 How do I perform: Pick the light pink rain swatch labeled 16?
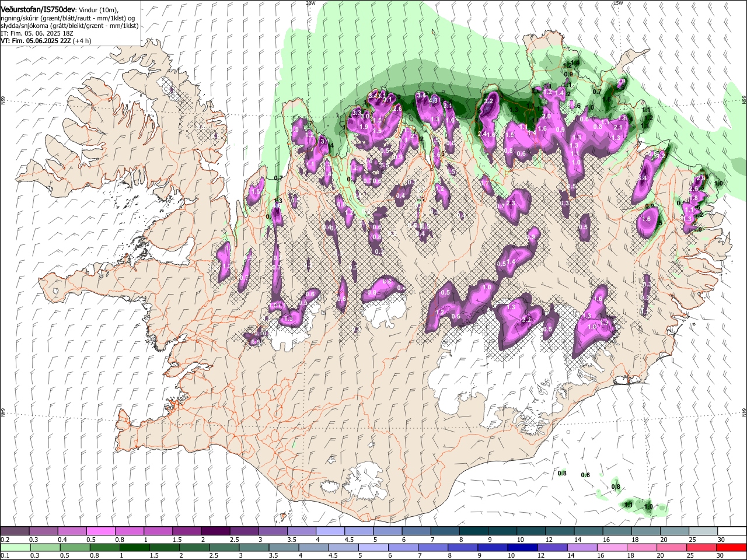(x=612, y=547)
